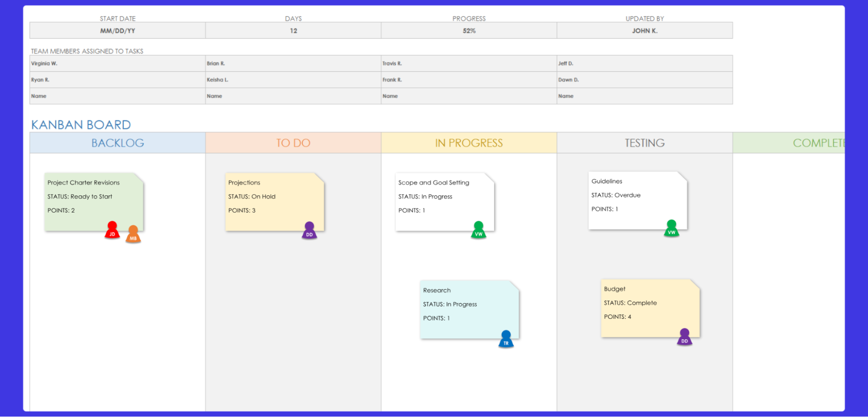868x417 pixels.
Task: Click the Ryan R. team member cell
Action: click(x=118, y=80)
